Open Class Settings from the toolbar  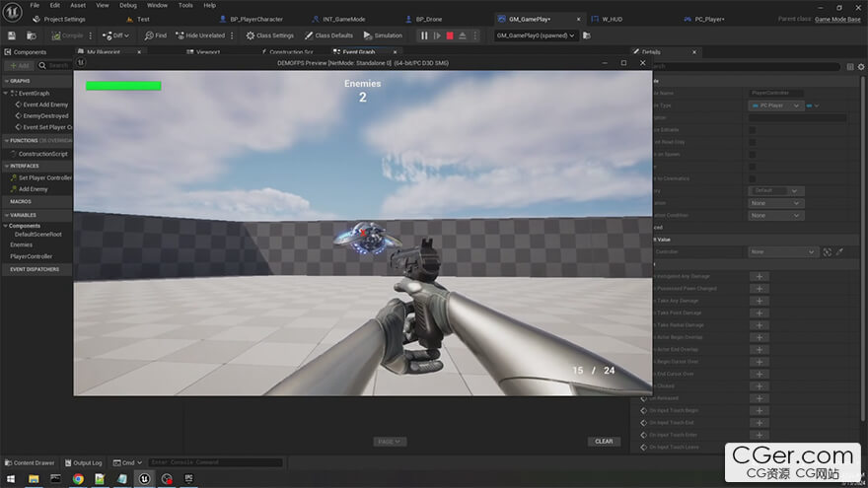[269, 35]
